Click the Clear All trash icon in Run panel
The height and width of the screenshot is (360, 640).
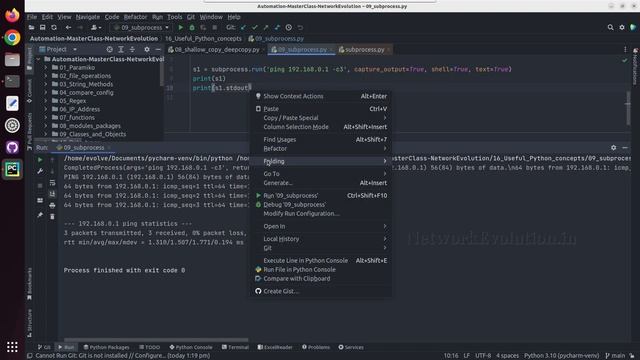(52, 216)
